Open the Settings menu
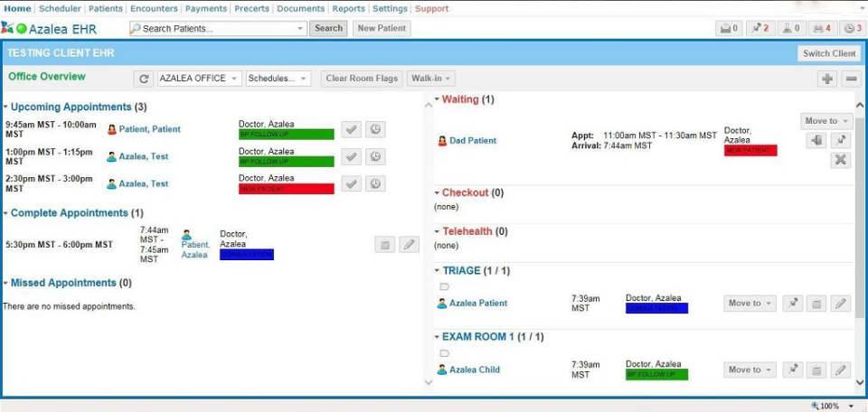 (390, 8)
